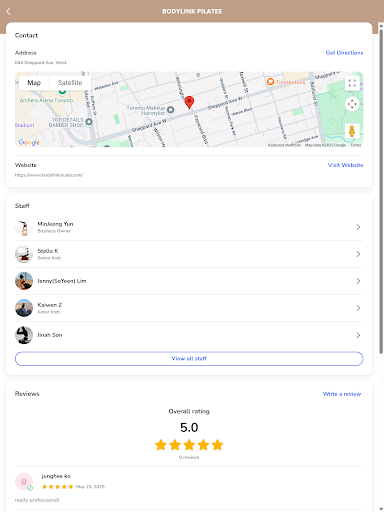Open map Keyboard shortcuts link
This screenshot has height=512, width=384.
(x=284, y=145)
